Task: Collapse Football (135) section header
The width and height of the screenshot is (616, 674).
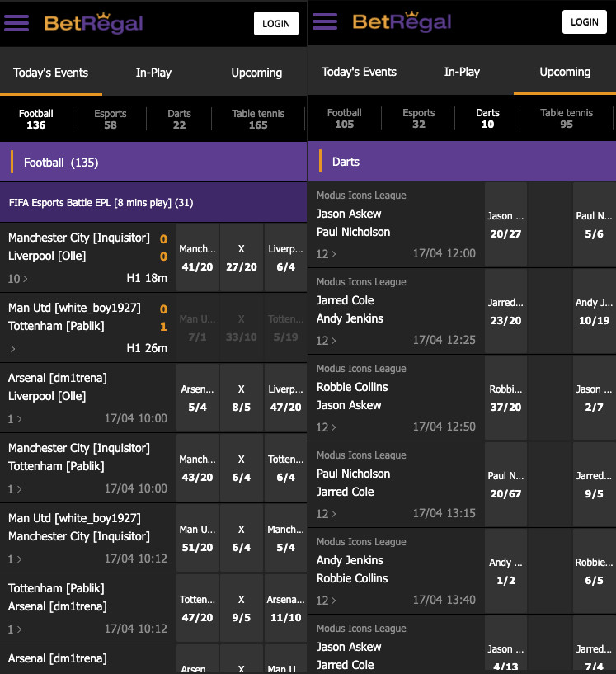Action: pyautogui.click(x=153, y=162)
